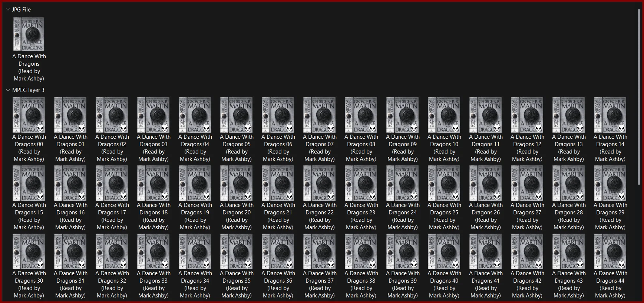Viewport: 644px width, 303px height.
Task: Click filename 'A Dance With Dragons 11'
Action: click(x=486, y=148)
